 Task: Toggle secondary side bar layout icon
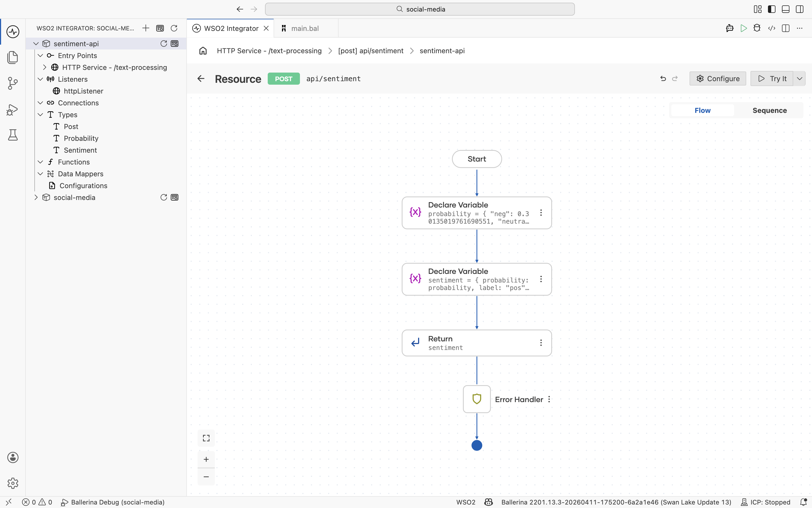tap(800, 9)
